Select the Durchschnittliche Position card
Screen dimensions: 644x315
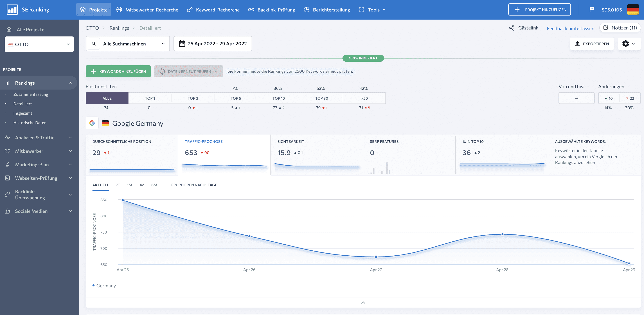coord(132,155)
